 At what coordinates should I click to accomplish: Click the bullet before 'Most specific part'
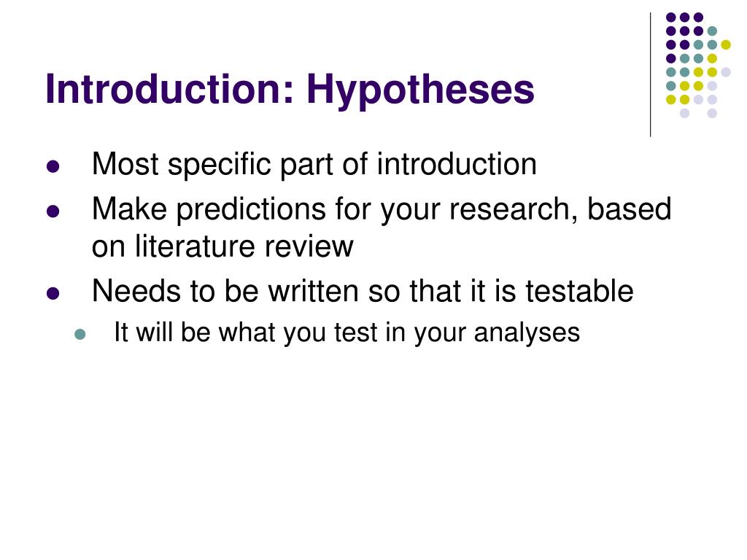point(53,166)
